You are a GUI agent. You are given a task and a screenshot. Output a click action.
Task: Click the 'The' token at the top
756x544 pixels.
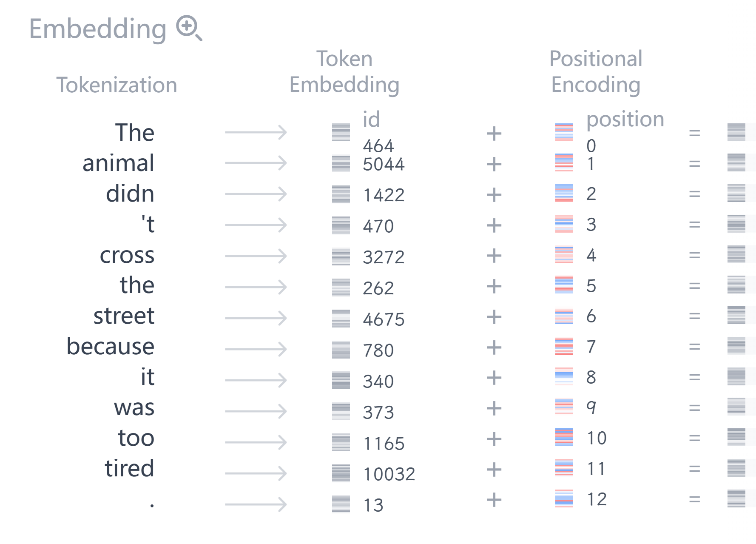[x=134, y=132]
